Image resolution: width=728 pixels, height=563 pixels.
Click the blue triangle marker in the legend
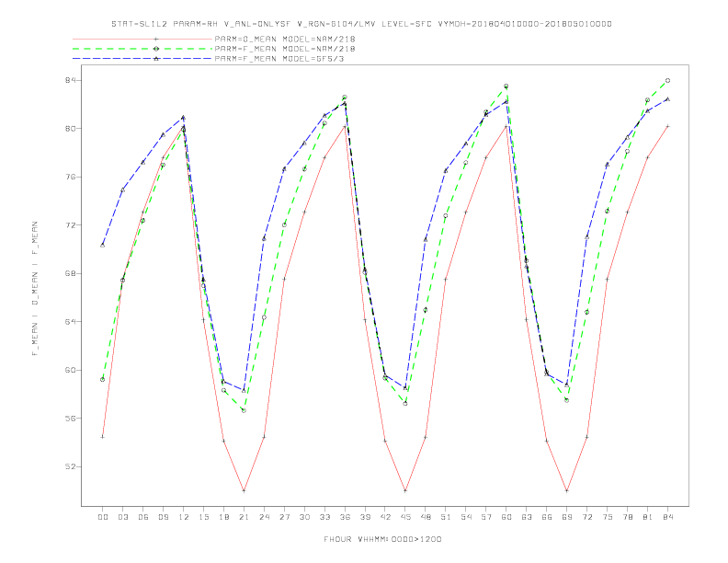coord(156,59)
